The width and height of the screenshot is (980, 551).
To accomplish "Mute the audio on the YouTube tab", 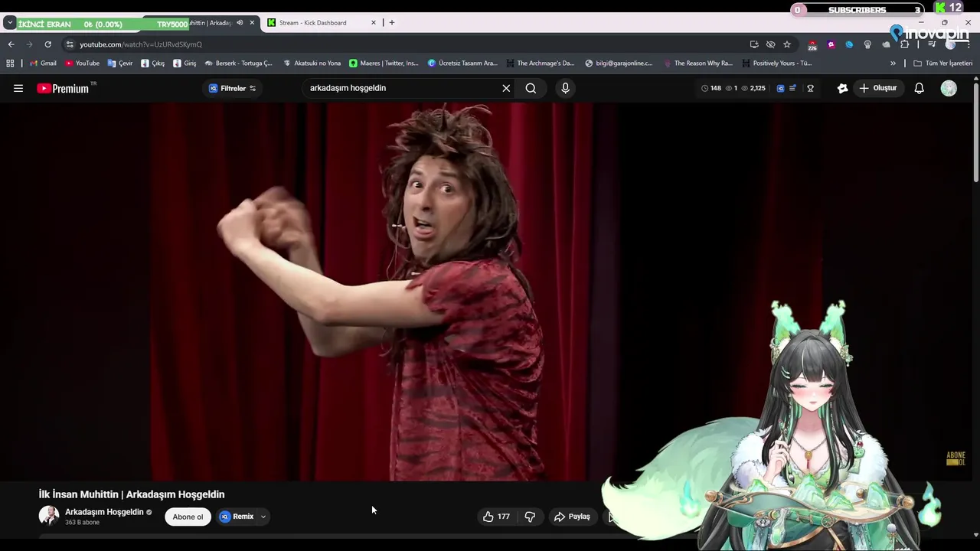I will click(x=240, y=23).
